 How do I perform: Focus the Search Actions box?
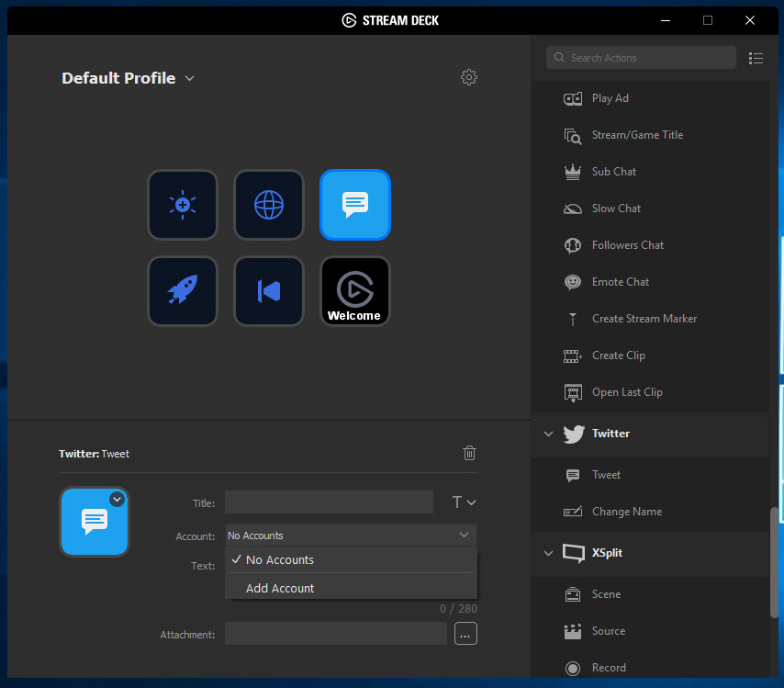(x=641, y=58)
